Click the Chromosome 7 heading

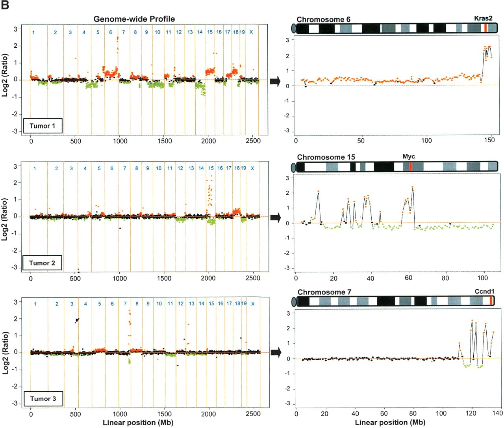324,292
